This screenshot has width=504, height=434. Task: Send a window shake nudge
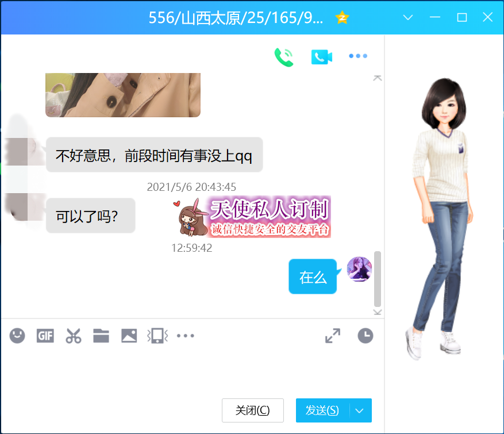[157, 336]
